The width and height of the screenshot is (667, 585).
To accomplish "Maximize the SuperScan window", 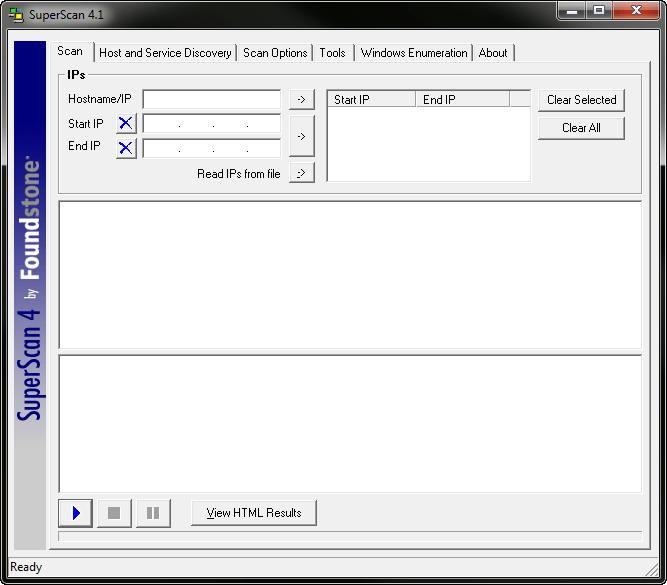I will point(599,11).
